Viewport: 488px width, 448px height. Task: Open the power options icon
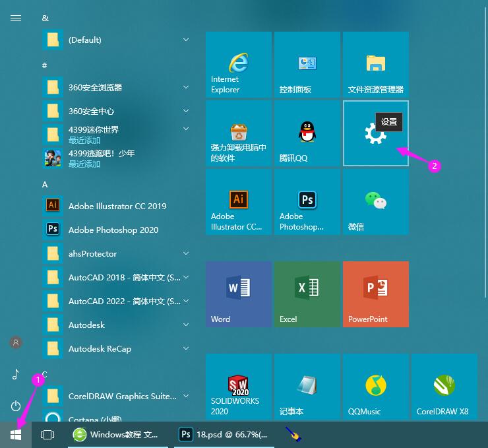(x=16, y=406)
